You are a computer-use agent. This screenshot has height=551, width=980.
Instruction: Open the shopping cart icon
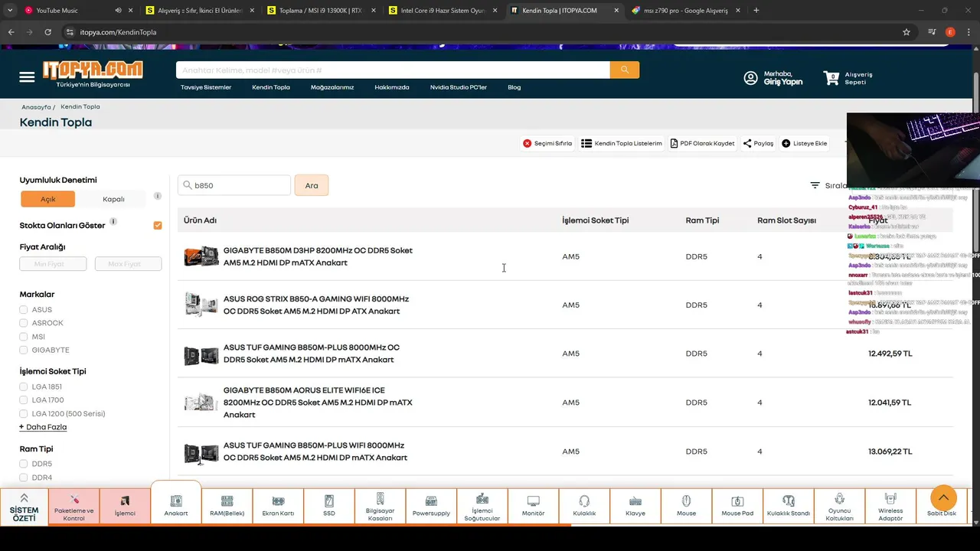tap(831, 78)
